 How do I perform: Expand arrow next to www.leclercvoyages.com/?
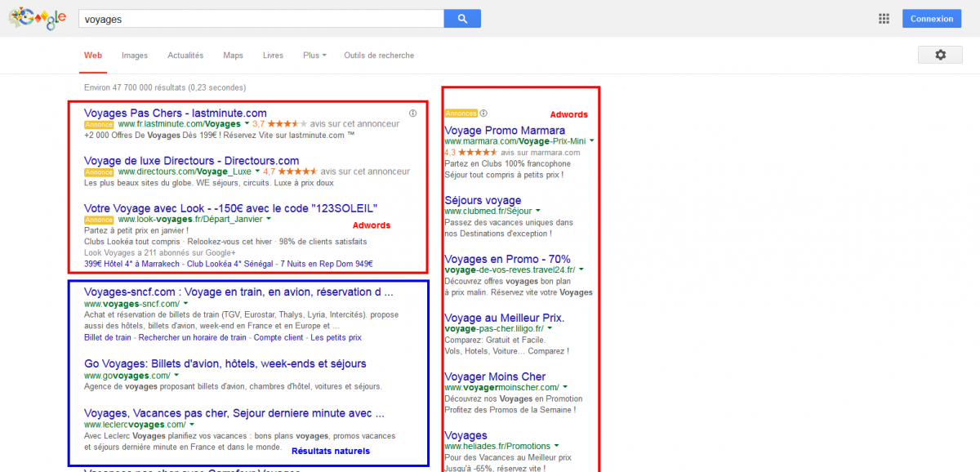coord(192,425)
